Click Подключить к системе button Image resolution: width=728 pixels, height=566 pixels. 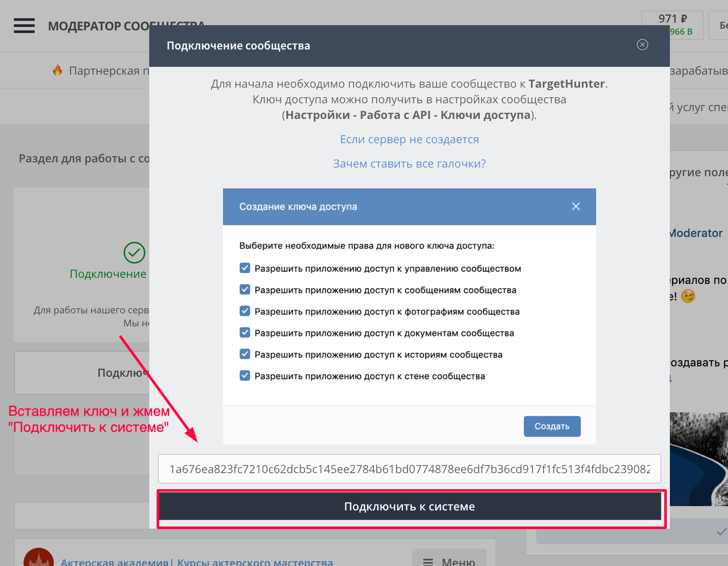click(410, 507)
